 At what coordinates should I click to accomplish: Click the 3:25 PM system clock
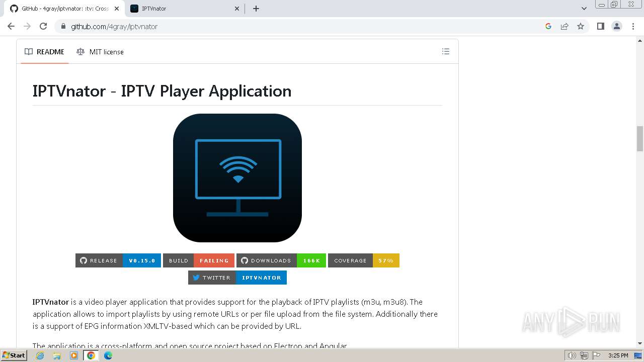click(618, 355)
